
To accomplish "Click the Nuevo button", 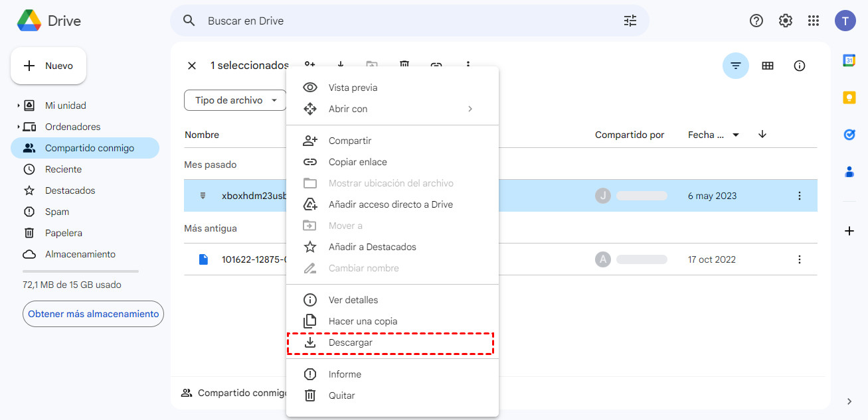I will tap(48, 66).
